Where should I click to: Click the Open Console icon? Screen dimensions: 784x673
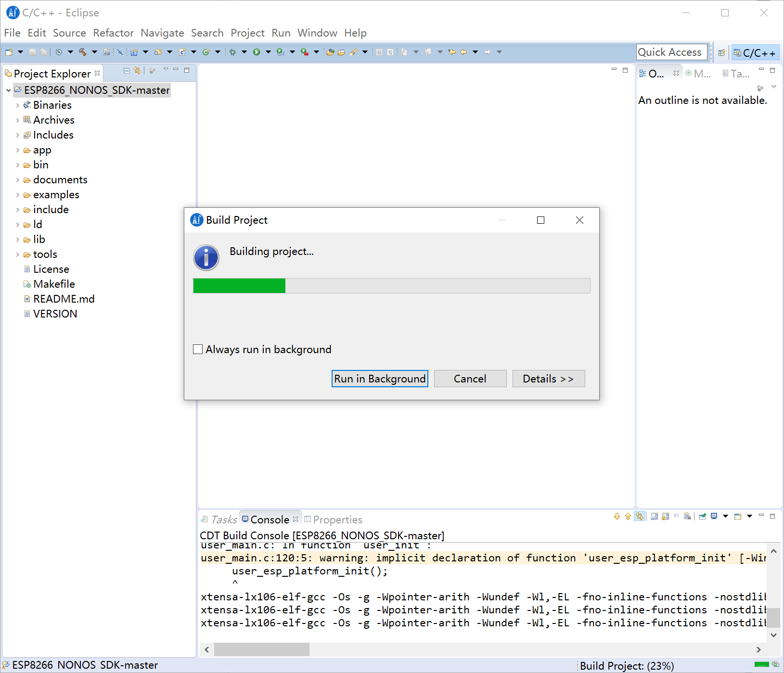pyautogui.click(x=738, y=516)
